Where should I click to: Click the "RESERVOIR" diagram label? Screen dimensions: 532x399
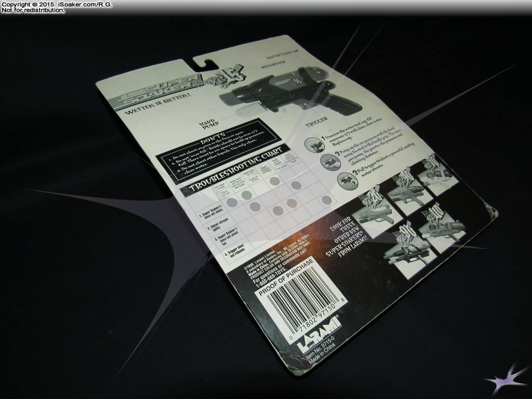[x=273, y=64]
